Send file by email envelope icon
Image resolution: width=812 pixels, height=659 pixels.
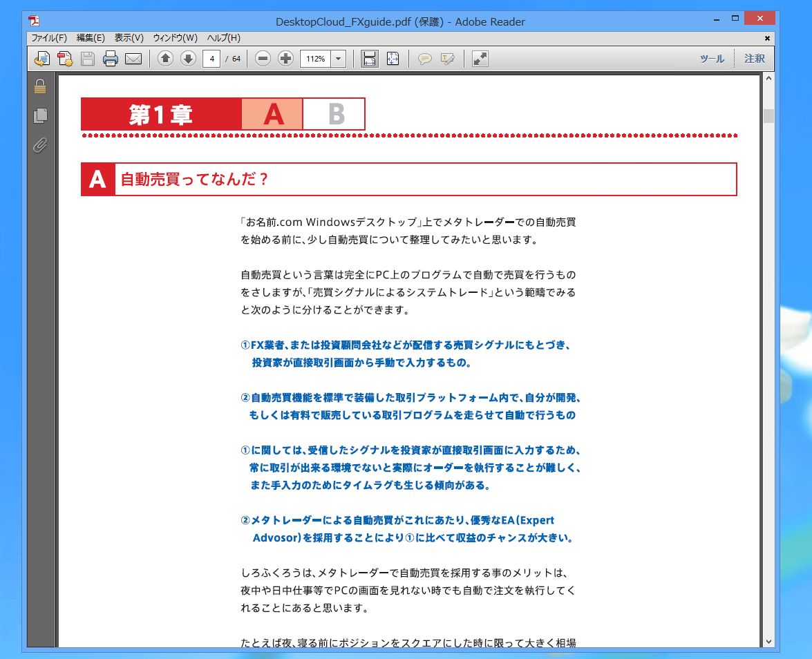(x=133, y=59)
